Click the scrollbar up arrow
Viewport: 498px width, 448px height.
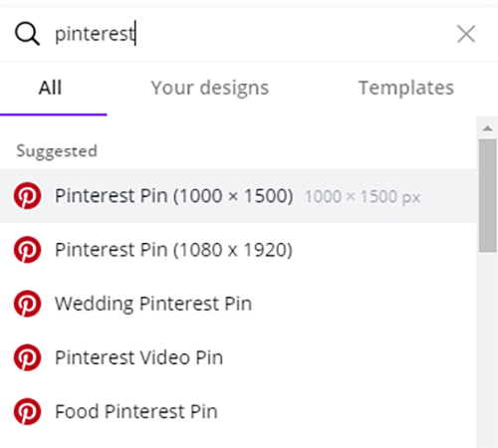pyautogui.click(x=487, y=128)
